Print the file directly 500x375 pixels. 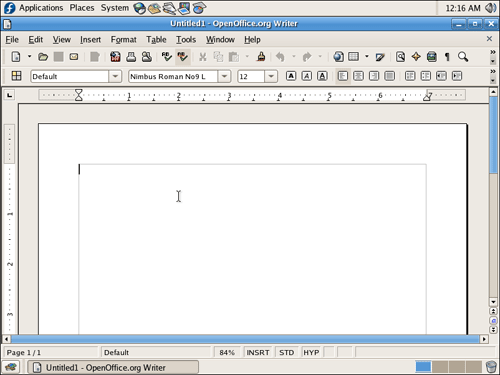131,57
